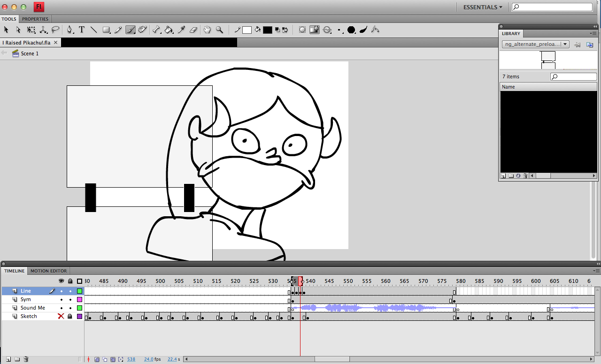Open the Motion Editor tab
Screen dimensions: 601x364
click(49, 271)
